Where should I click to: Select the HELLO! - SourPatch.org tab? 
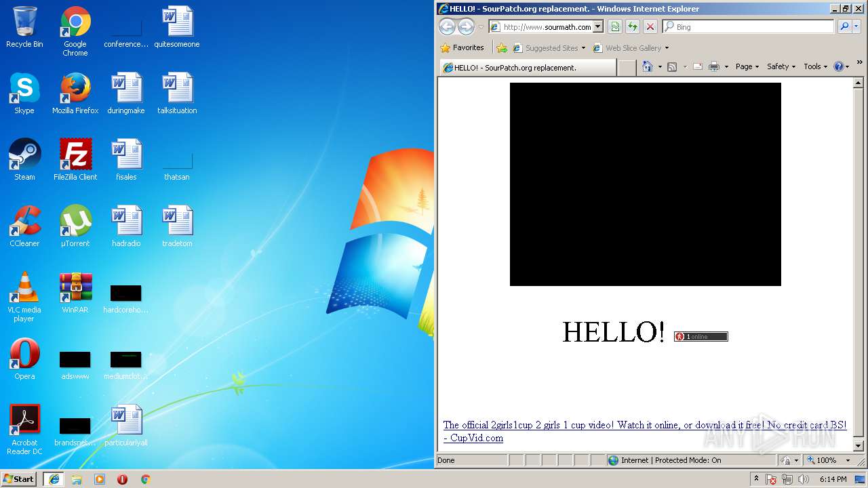pyautogui.click(x=528, y=68)
